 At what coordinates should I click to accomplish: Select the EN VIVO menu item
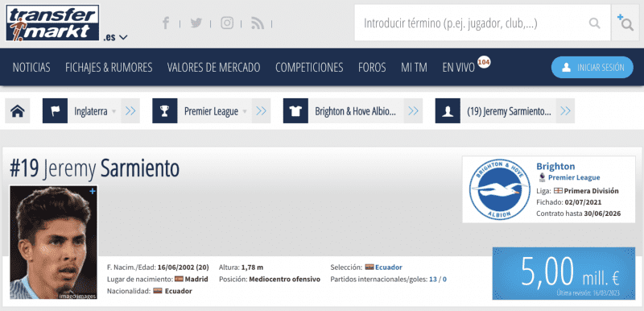point(458,68)
